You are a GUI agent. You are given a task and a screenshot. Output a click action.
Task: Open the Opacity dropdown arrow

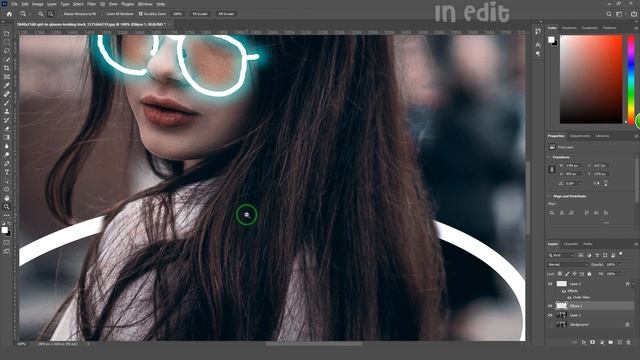tap(619, 264)
